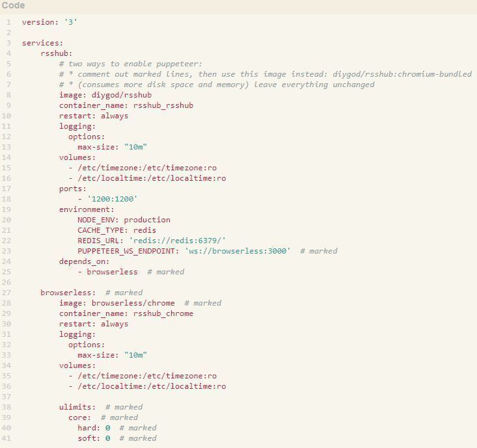Click the 'rsshub:' service name
The height and width of the screenshot is (448, 477).
point(56,53)
